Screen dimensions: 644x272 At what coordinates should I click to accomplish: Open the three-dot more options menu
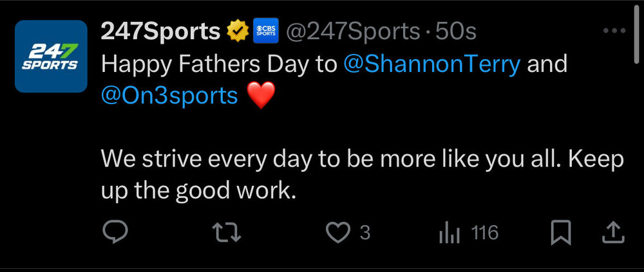pos(613,31)
